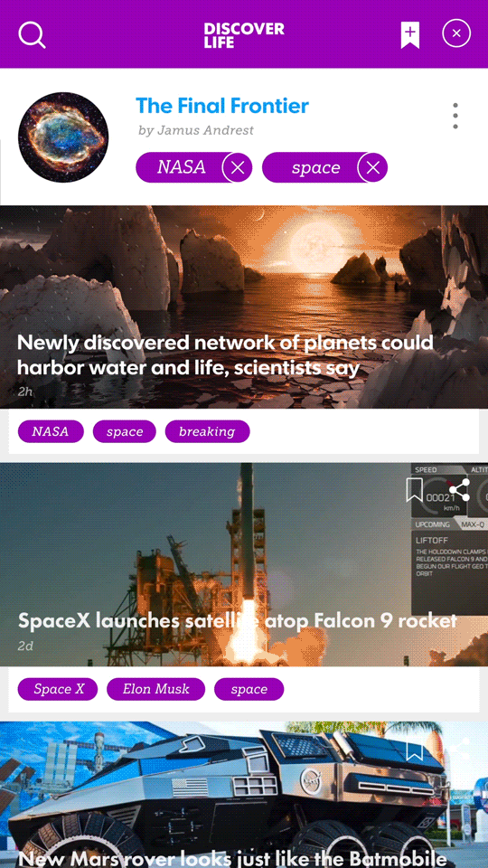Open the search magnifier icon
Viewport: 488px width, 868px height.
coord(33,35)
